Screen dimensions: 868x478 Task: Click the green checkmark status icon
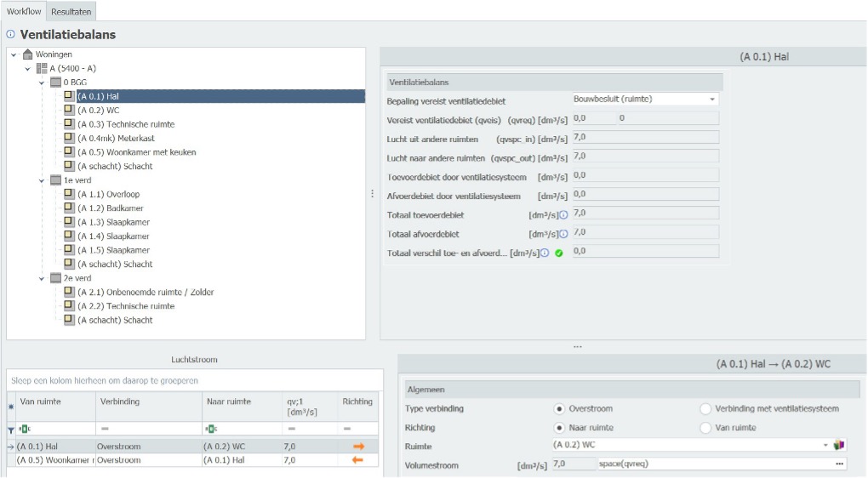click(x=559, y=253)
